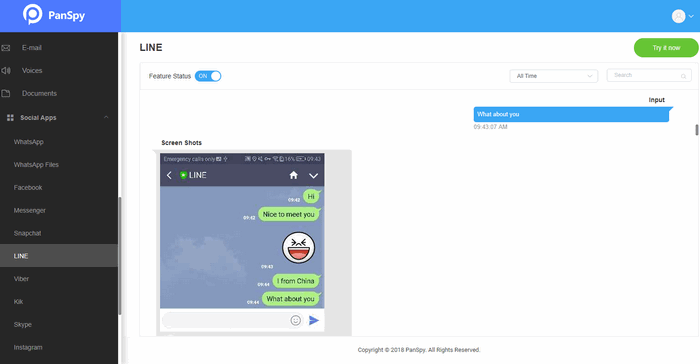Open the All Time dropdown

click(x=554, y=76)
